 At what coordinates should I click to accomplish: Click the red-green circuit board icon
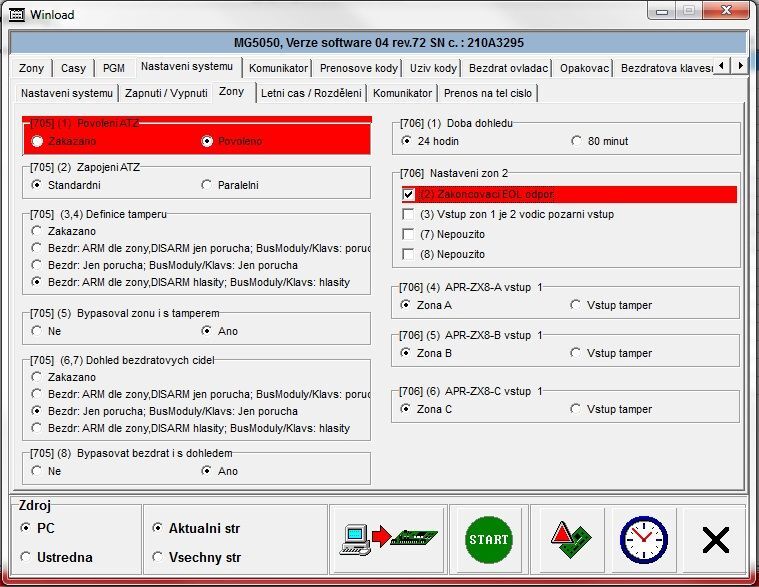point(568,540)
